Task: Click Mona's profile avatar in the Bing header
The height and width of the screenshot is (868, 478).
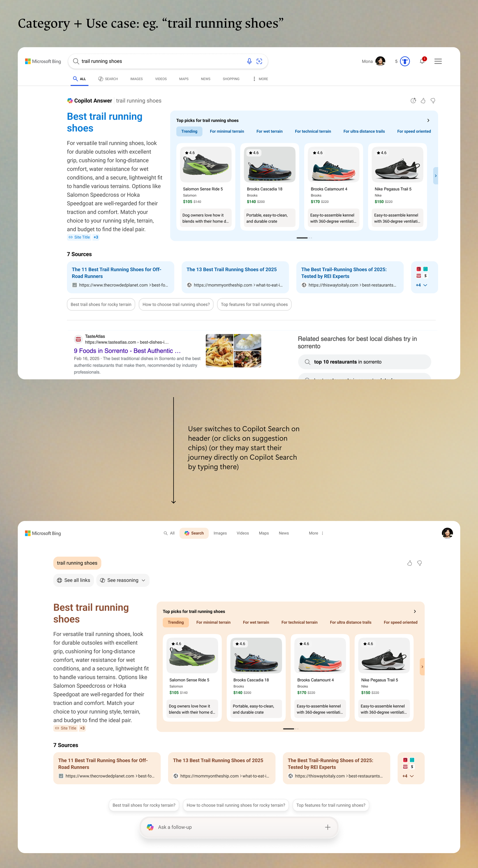Action: 380,61
